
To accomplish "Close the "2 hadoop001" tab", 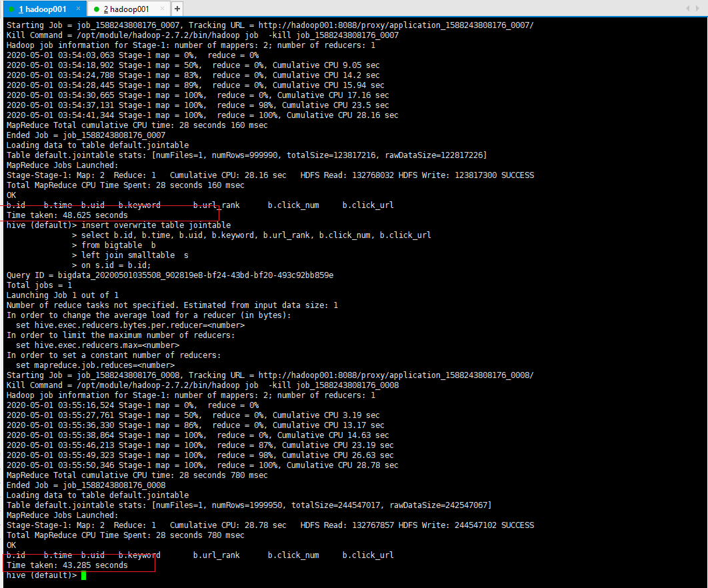I will [x=162, y=9].
